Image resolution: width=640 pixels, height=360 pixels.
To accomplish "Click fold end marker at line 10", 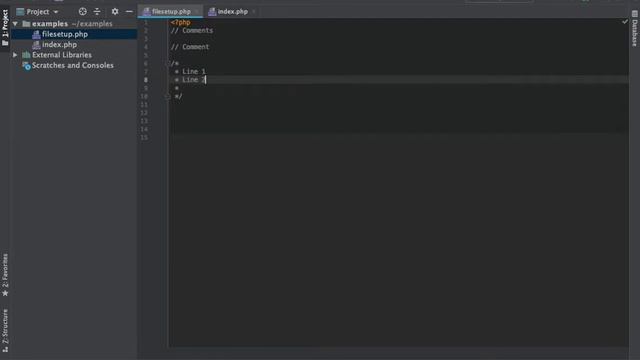I will pos(167,96).
